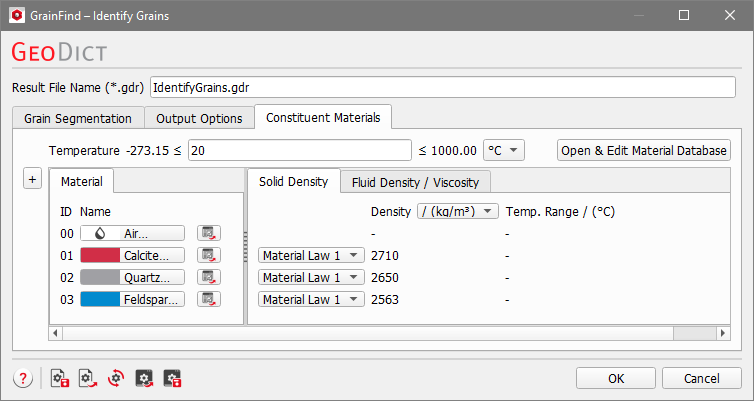754x401 pixels.
Task: Click database icon next to Feldspar
Action: coord(209,299)
